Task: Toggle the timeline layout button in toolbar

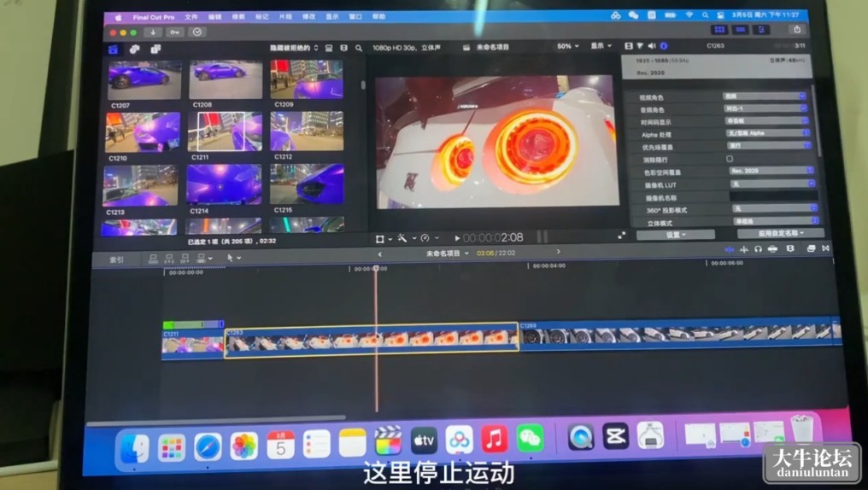Action: [x=740, y=29]
